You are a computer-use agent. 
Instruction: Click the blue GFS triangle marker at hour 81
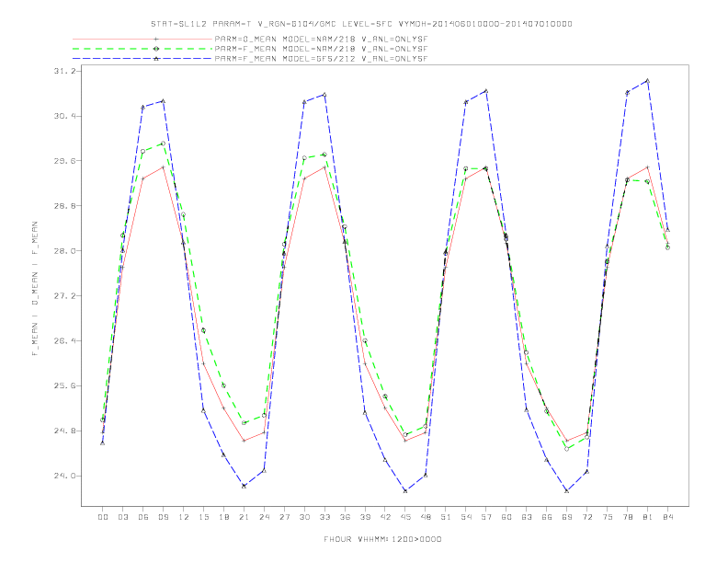coord(648,81)
